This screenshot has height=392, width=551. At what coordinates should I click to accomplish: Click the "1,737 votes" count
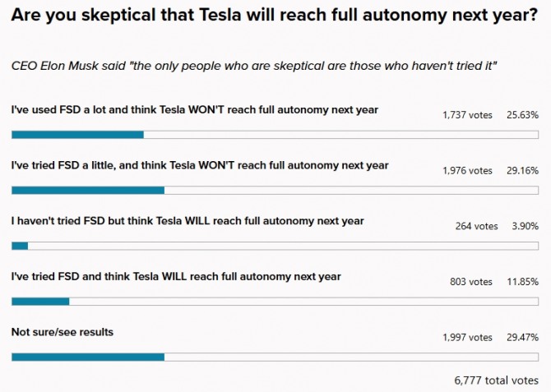point(467,115)
